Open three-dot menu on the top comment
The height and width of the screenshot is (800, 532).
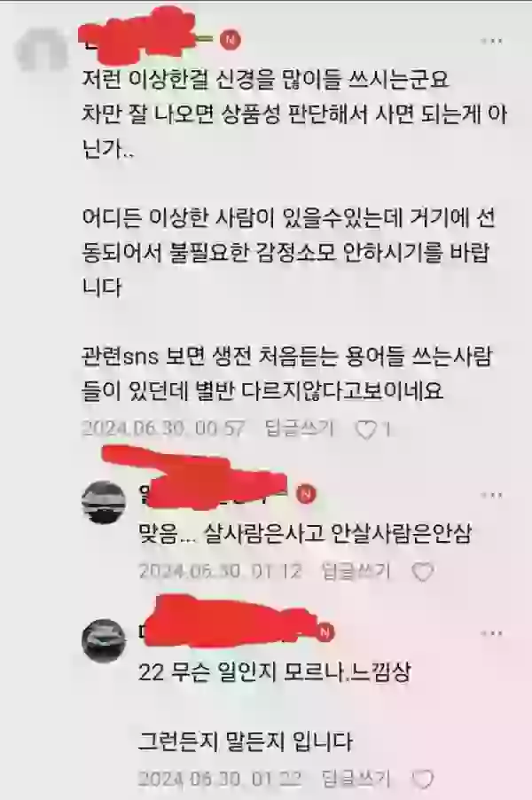(492, 41)
